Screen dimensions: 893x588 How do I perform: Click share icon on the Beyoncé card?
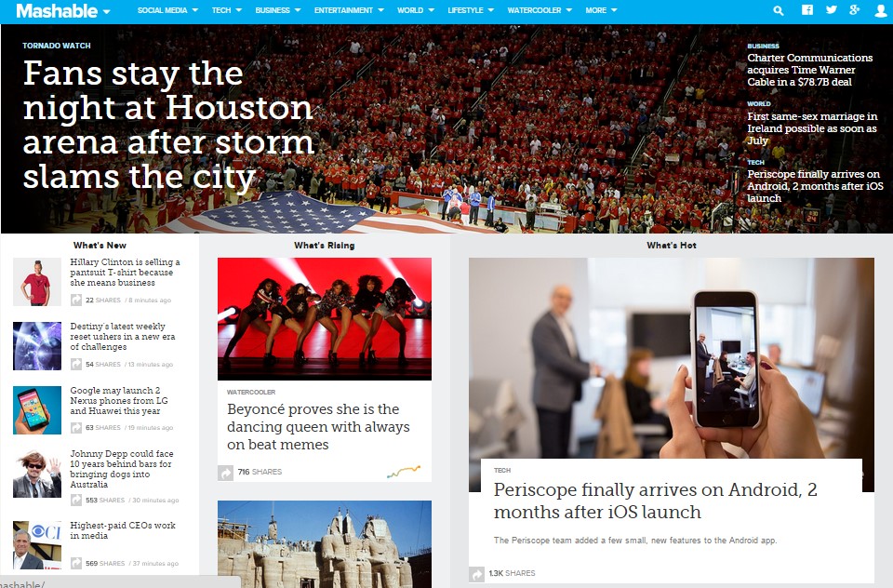point(225,473)
